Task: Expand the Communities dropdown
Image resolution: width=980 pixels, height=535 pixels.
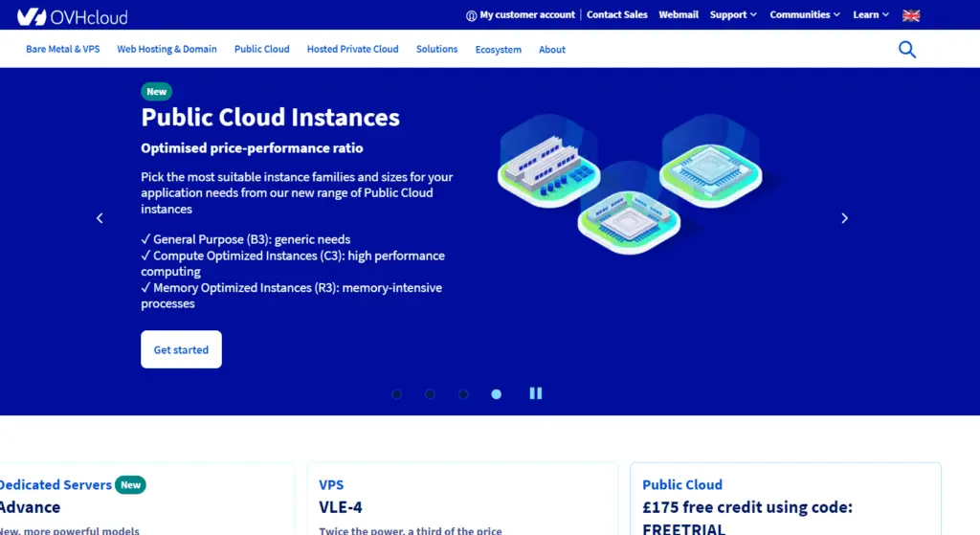Action: coord(804,14)
